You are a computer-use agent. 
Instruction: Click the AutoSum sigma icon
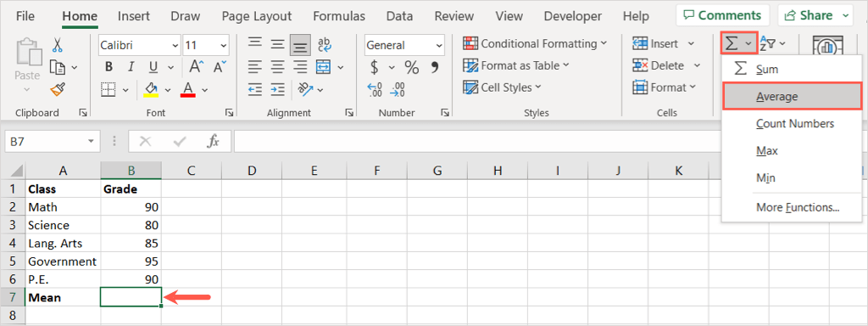coord(732,43)
